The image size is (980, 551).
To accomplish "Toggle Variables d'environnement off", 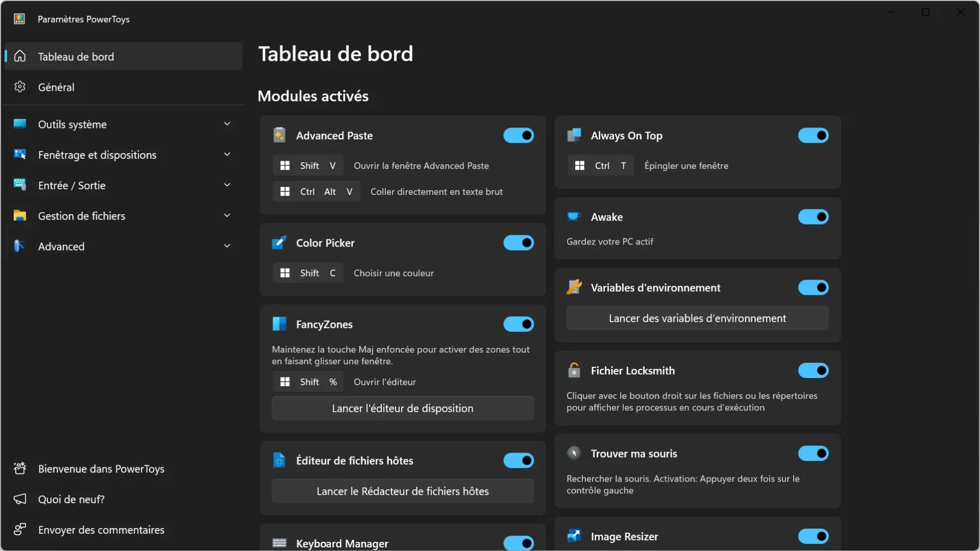I will coord(814,288).
